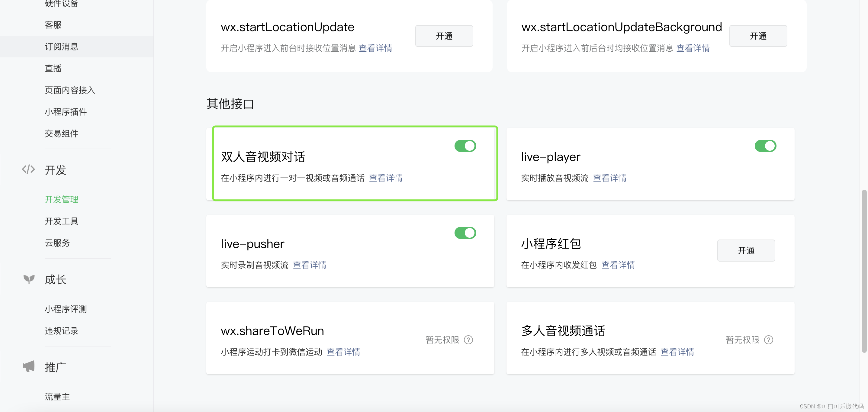Click help icon next to wx.shareToWeRun 暂无权限
Viewport: 868px width, 412px height.
coord(468,340)
